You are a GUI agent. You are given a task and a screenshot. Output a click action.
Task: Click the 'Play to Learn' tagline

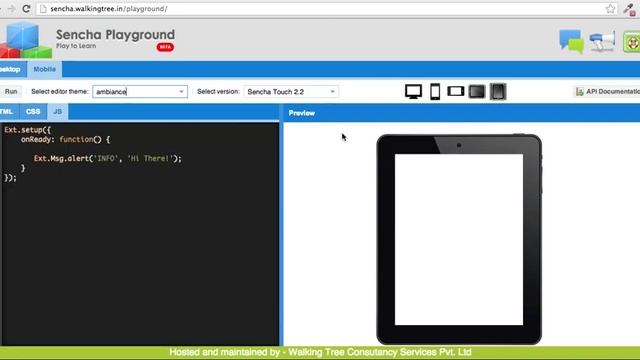(x=76, y=46)
